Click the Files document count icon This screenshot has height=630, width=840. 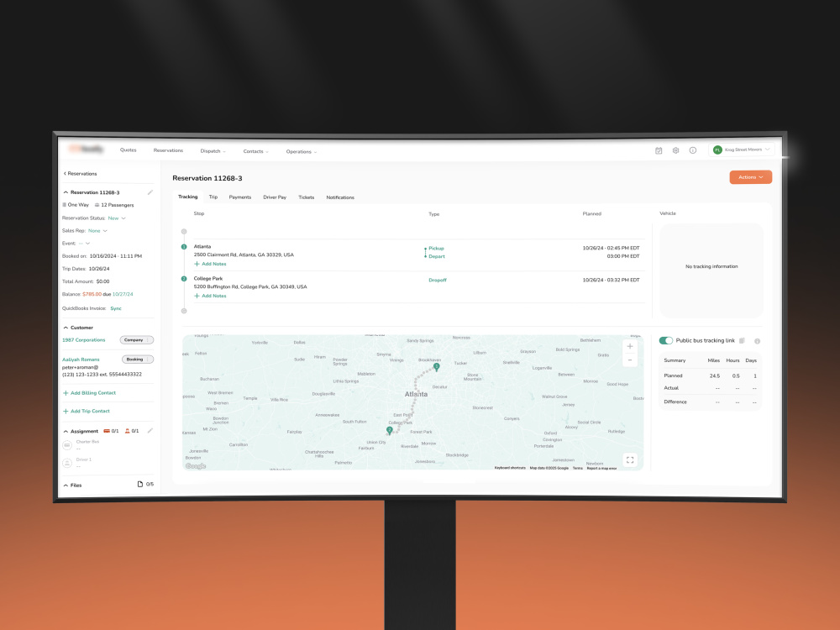[140, 485]
